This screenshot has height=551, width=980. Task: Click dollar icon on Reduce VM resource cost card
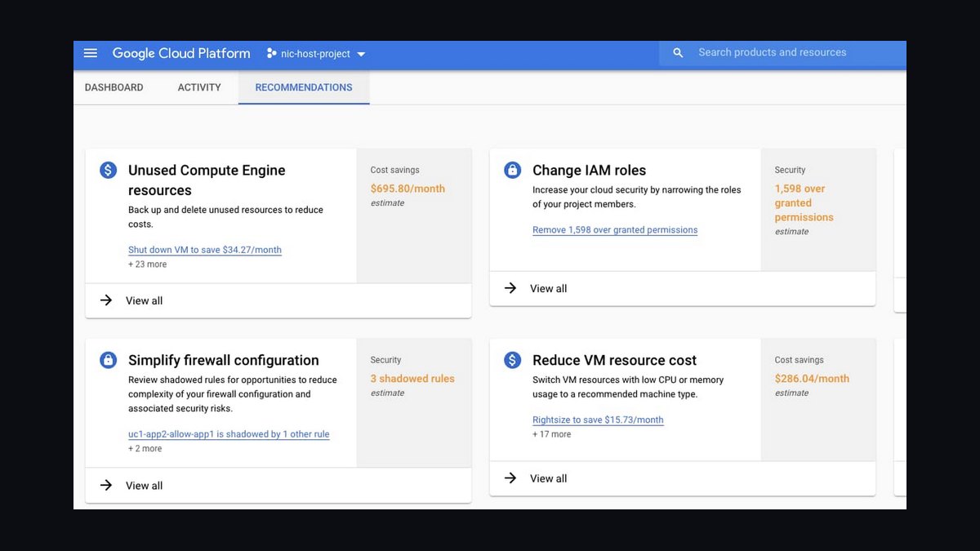point(512,360)
